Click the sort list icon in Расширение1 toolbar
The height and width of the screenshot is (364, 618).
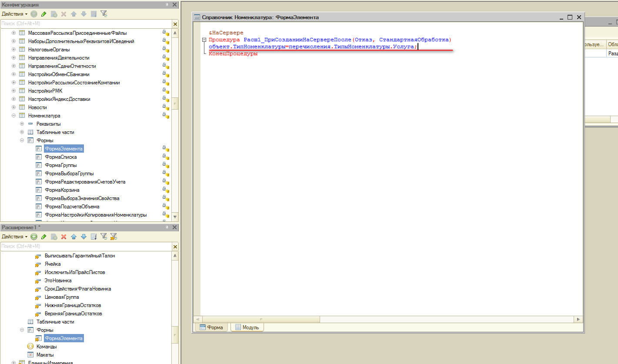pyautogui.click(x=94, y=237)
